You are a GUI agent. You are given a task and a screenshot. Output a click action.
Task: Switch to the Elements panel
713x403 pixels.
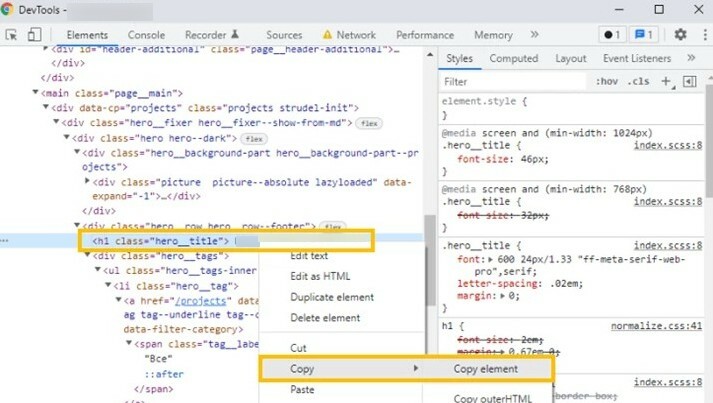[x=87, y=35]
